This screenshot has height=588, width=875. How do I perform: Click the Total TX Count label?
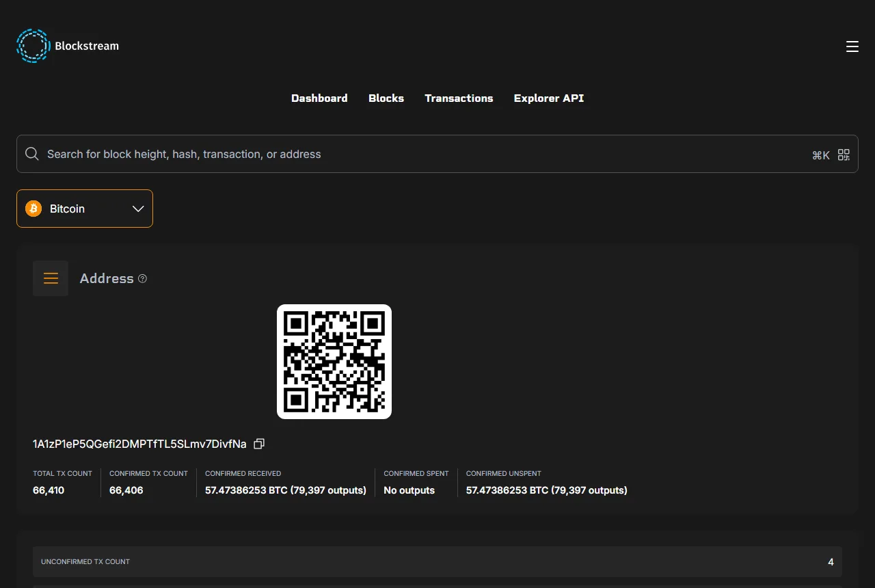click(62, 473)
